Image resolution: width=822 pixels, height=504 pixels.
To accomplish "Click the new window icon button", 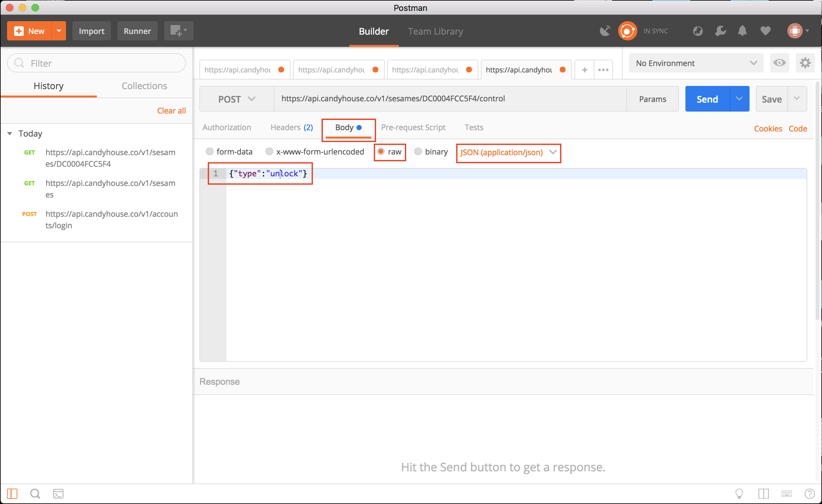I will pos(179,31).
